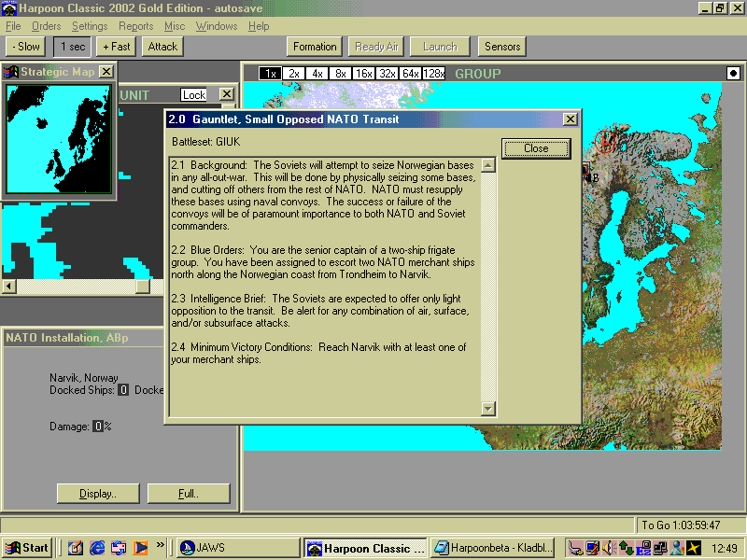This screenshot has width=747, height=560.
Task: Click the first tray icon with cable
Action: tap(575, 549)
